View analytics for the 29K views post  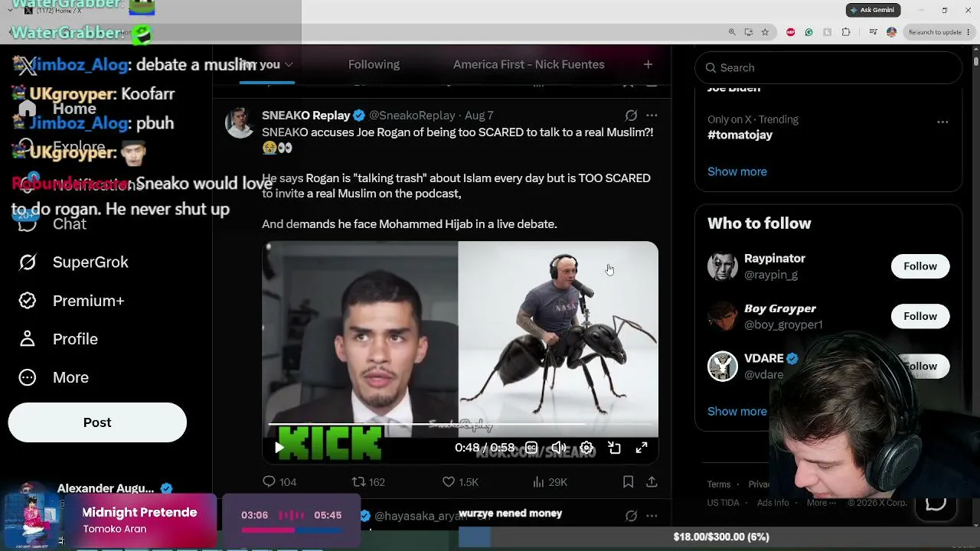tap(550, 481)
